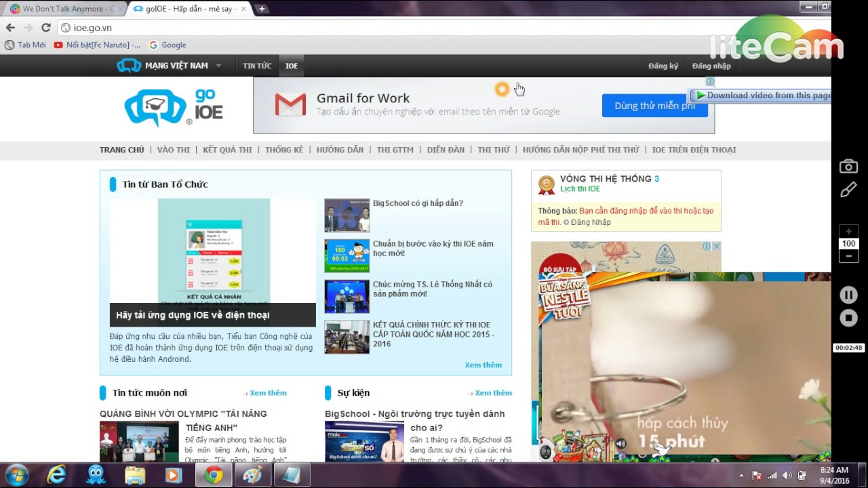Click the go IOE site logo

coord(174,107)
